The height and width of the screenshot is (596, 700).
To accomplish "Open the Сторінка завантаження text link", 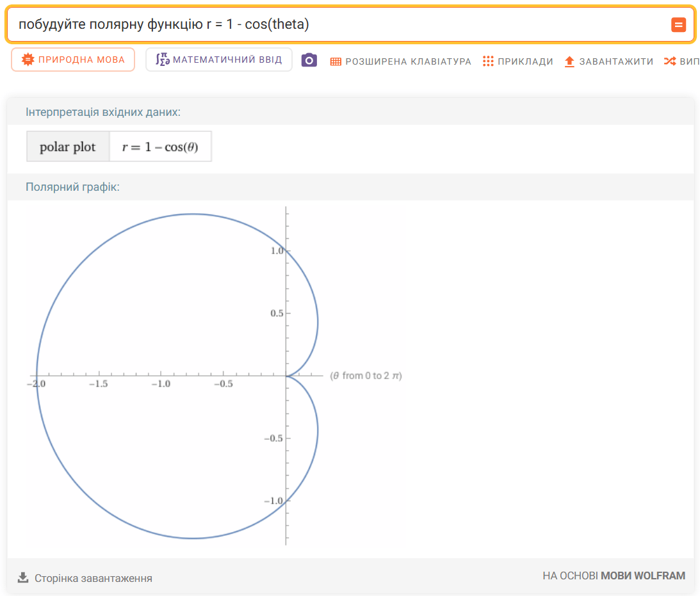I will click(x=94, y=578).
